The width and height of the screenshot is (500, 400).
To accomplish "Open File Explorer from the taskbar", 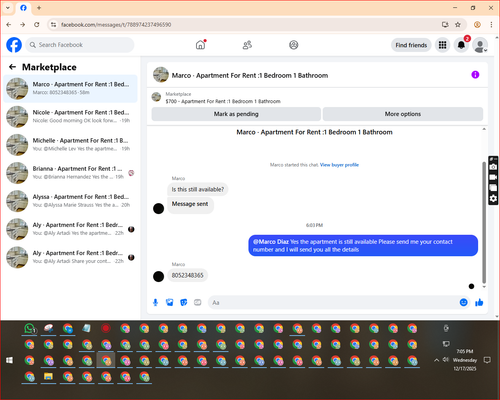I will click(49, 377).
